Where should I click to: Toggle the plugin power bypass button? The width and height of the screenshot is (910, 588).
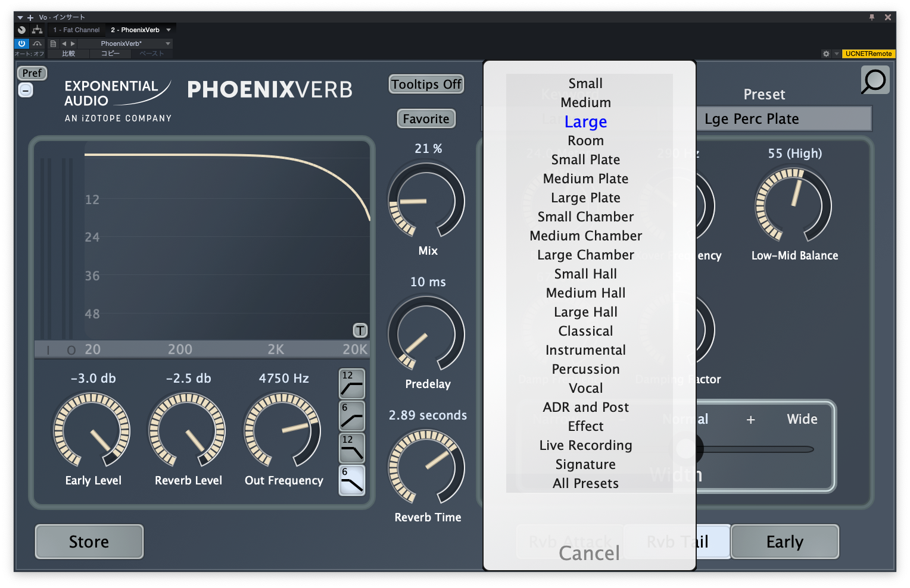[21, 43]
